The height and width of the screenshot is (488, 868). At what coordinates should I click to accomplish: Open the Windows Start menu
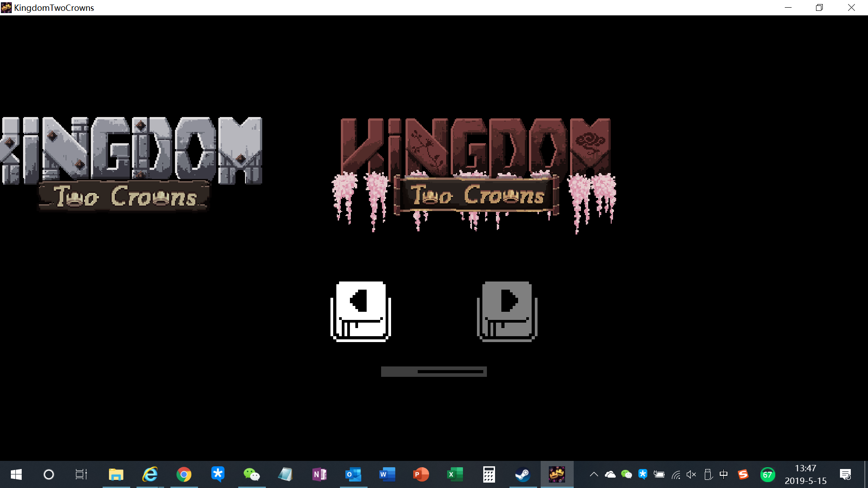pyautogui.click(x=16, y=474)
